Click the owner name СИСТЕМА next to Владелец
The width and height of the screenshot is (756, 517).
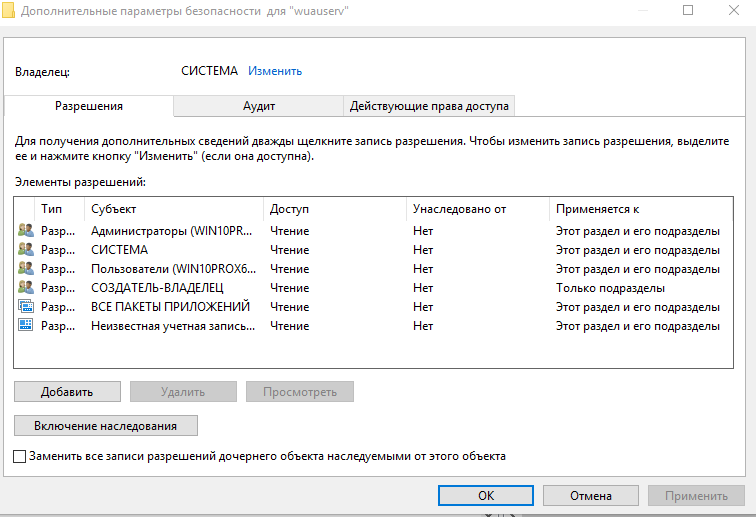(209, 71)
